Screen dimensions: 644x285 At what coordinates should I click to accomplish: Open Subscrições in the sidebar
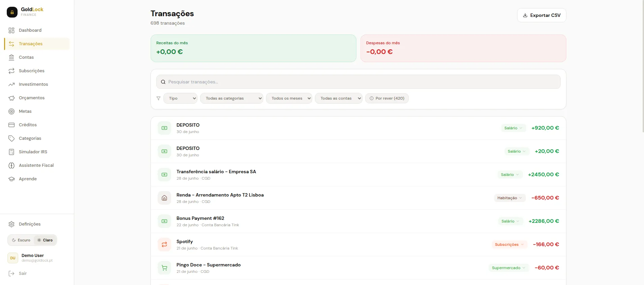click(37, 71)
